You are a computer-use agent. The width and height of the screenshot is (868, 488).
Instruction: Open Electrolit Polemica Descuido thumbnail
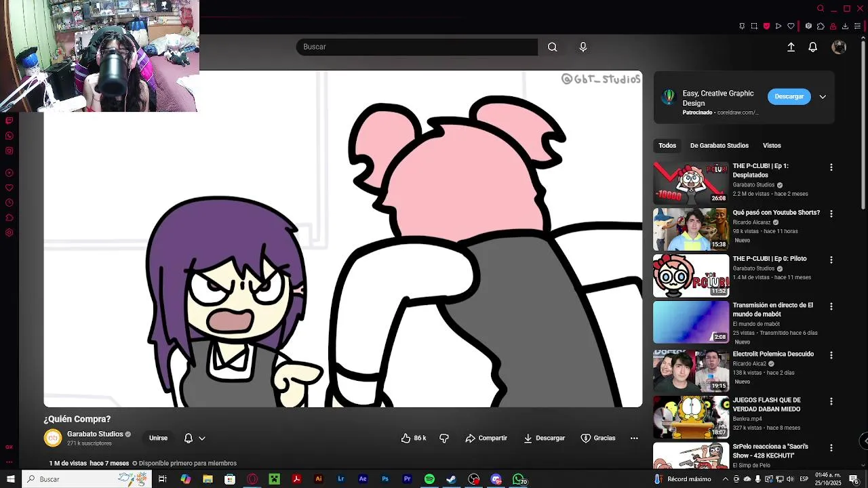tap(691, 371)
